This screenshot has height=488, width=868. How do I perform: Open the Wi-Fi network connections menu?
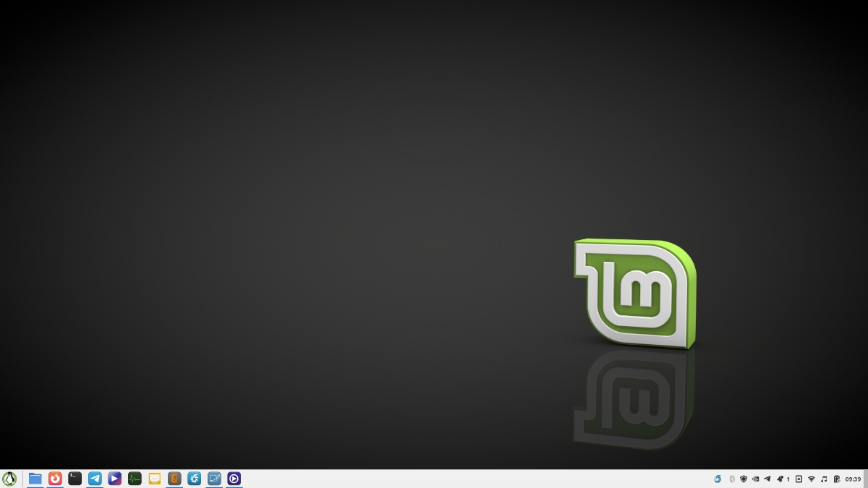(812, 479)
